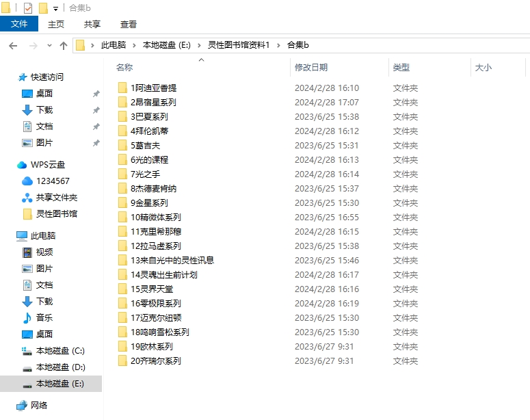Screen dimensions: 530x420
Task: Click the date 2023/6/25 16:55
Action: [326, 217]
